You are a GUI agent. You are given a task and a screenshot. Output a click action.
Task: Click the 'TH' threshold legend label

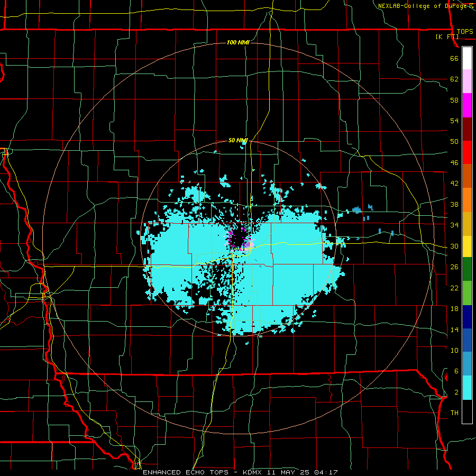click(454, 413)
